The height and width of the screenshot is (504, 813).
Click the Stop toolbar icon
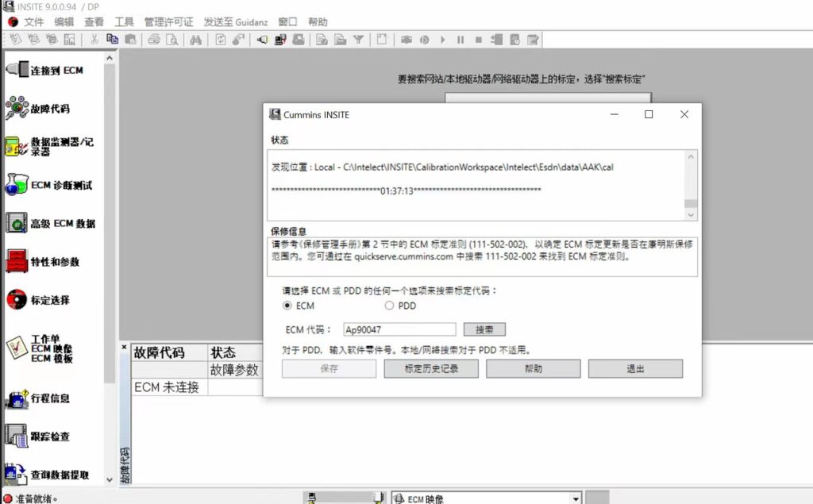pos(478,40)
